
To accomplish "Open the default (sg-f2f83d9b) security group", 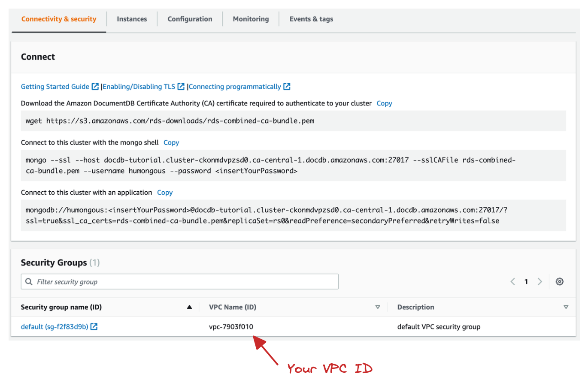I will point(55,327).
